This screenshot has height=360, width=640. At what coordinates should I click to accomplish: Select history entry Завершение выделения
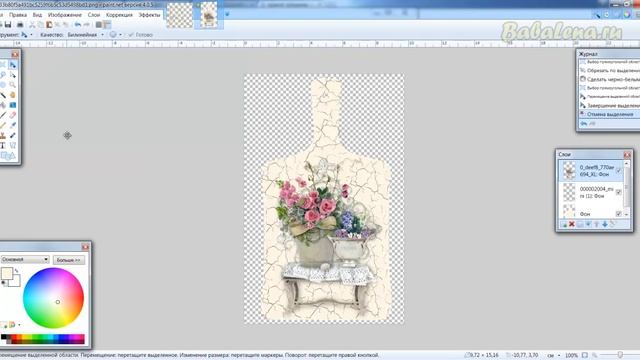click(x=609, y=105)
